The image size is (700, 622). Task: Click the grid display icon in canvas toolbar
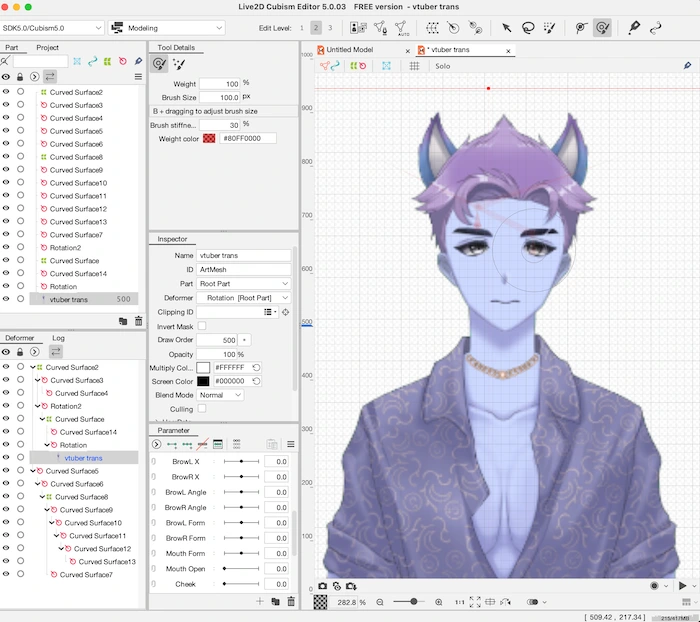pyautogui.click(x=414, y=66)
